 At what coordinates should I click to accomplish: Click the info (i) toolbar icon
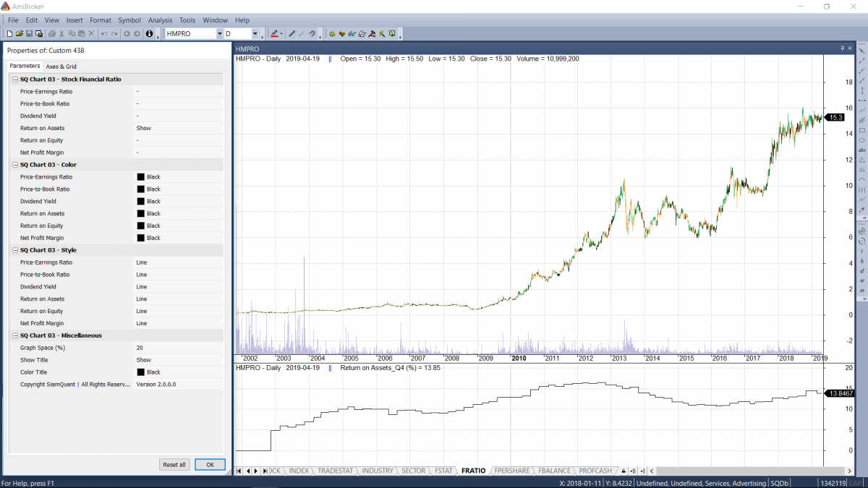[149, 34]
